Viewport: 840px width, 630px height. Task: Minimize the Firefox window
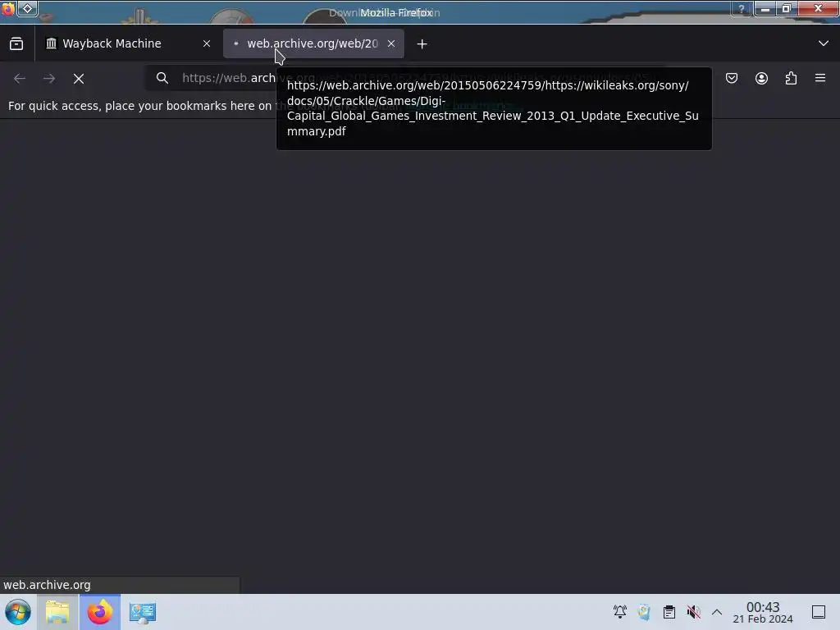point(765,8)
